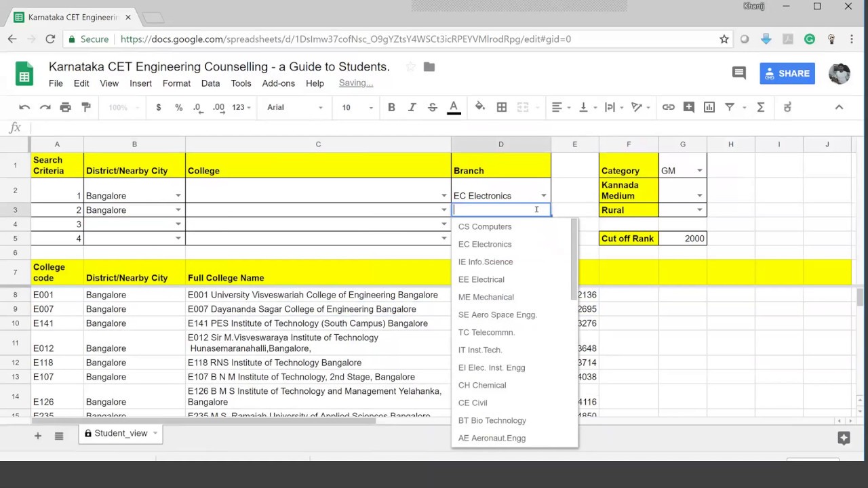Increase decimal places in the toolbar
Screen dimensions: 868x488
tap(218, 107)
